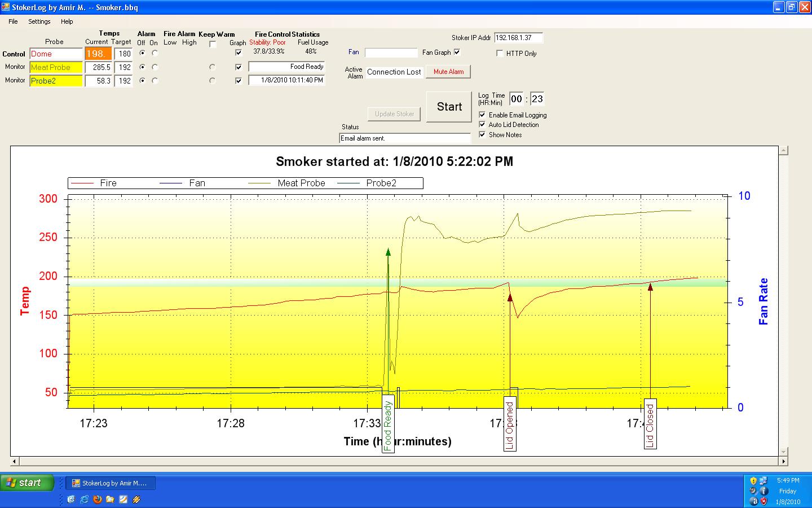Open the File menu
The image size is (812, 508).
click(x=13, y=21)
